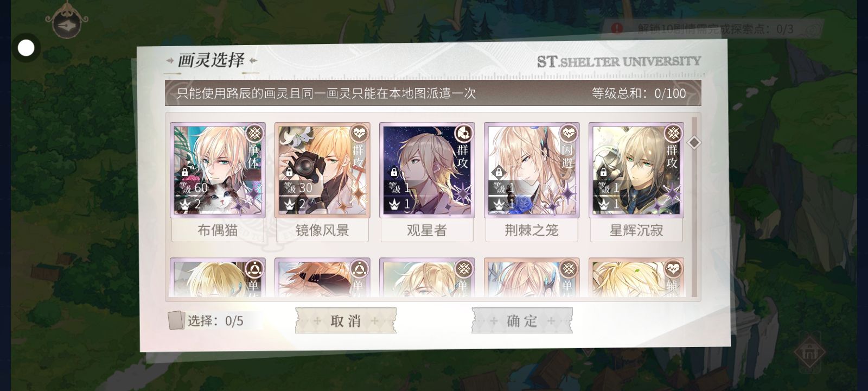Click the heart type icon on 荆棘之笼

[568, 133]
